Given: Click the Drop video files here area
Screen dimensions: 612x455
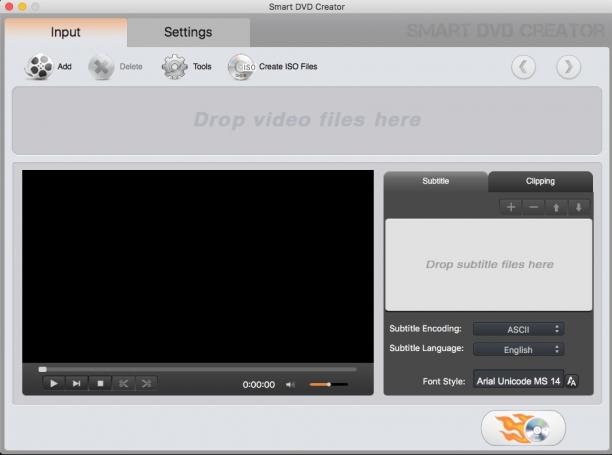Looking at the screenshot, I should coord(307,120).
